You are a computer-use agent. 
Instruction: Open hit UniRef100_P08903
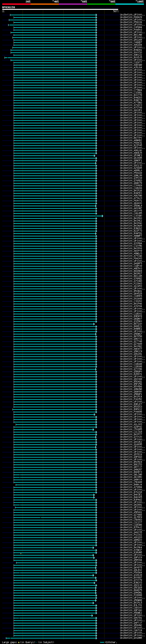coord(131,30)
